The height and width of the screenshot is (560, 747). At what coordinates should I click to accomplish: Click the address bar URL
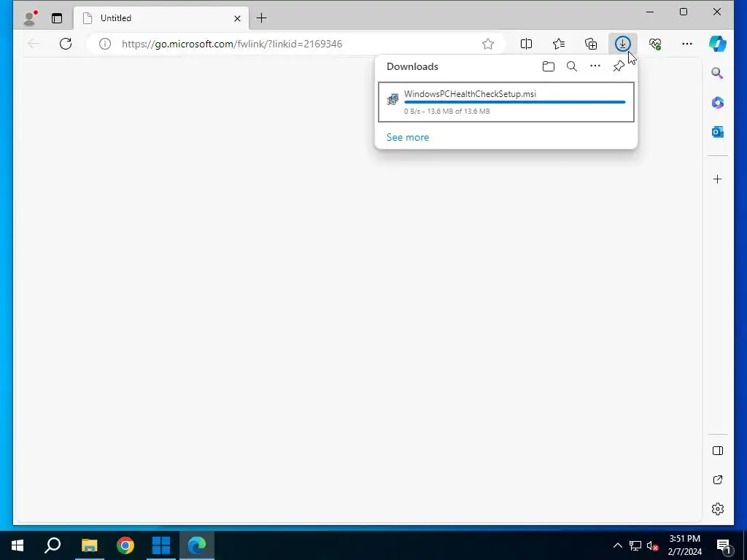[231, 44]
